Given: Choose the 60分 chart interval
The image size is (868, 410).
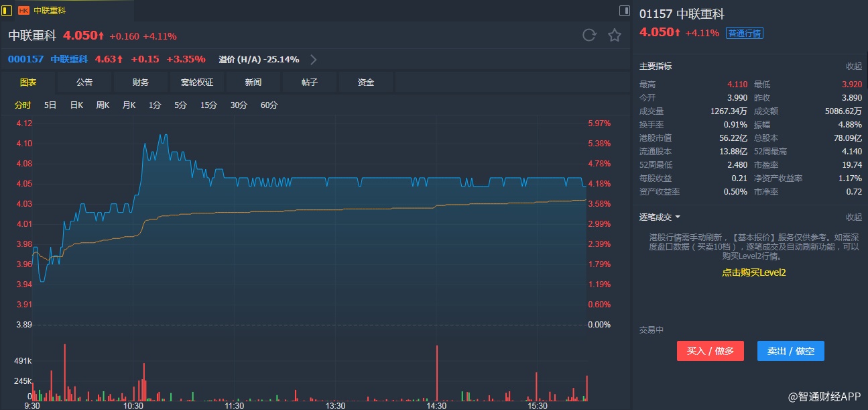Looking at the screenshot, I should point(269,105).
